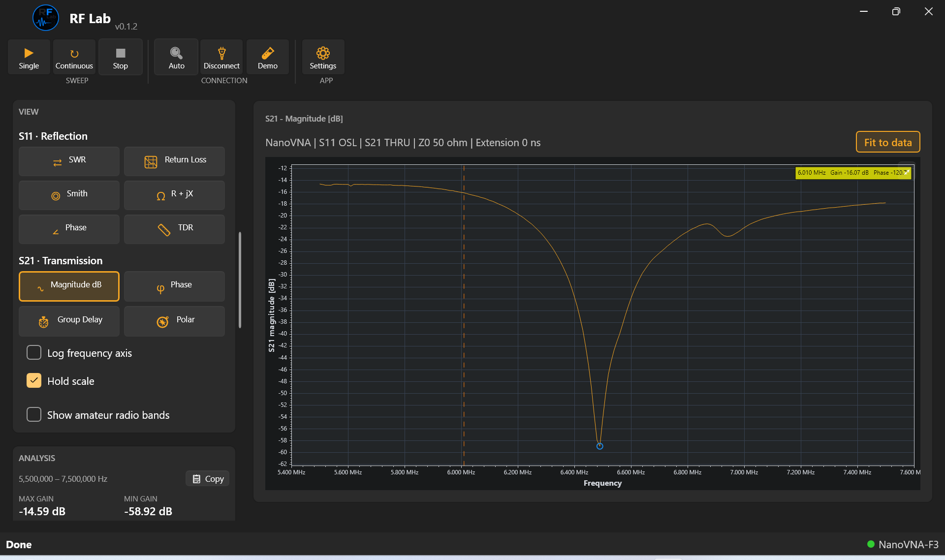Viewport: 945px width, 560px height.
Task: Click the Auto connection button
Action: [176, 58]
